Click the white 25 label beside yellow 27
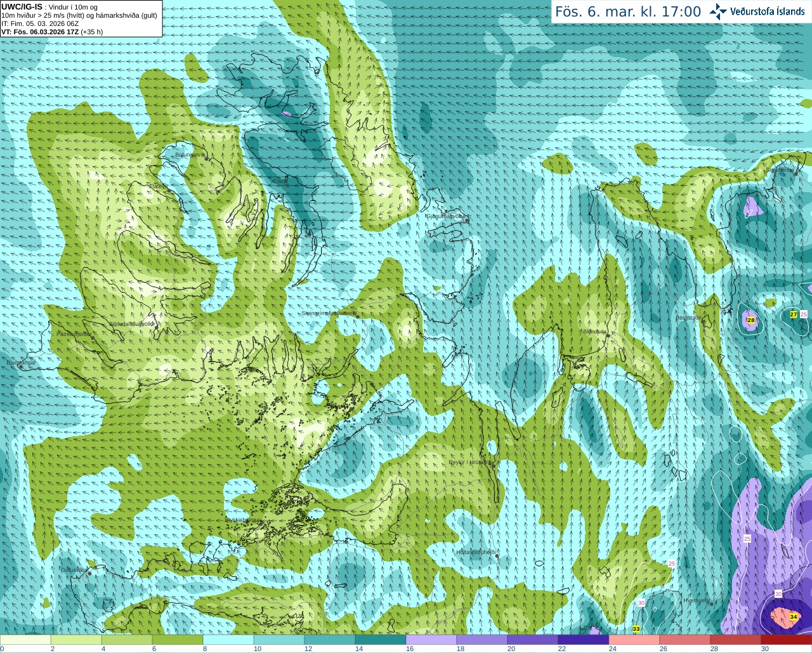The width and height of the screenshot is (812, 653). (x=804, y=314)
